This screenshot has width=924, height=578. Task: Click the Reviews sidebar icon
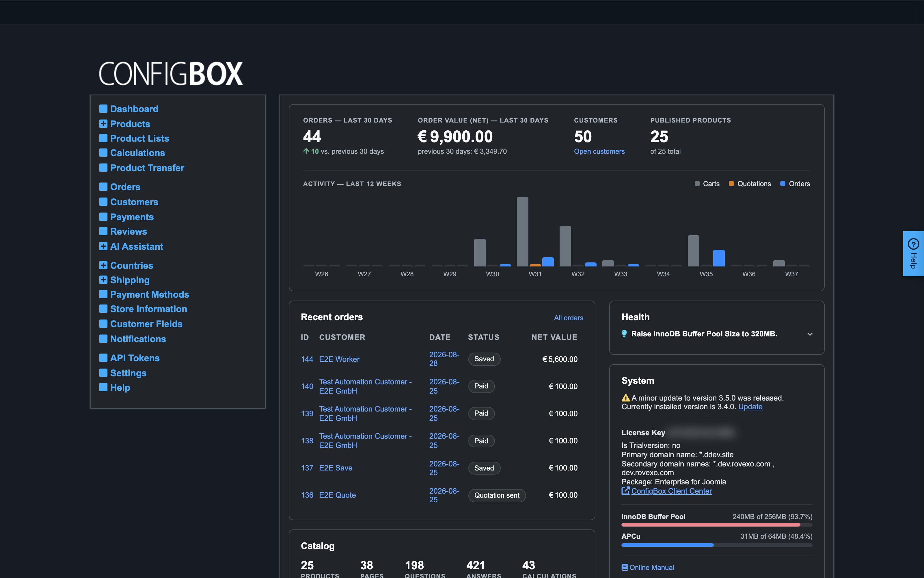click(103, 231)
